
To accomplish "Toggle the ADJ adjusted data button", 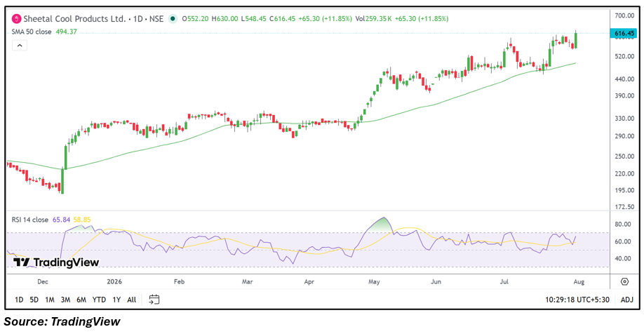I will (626, 300).
